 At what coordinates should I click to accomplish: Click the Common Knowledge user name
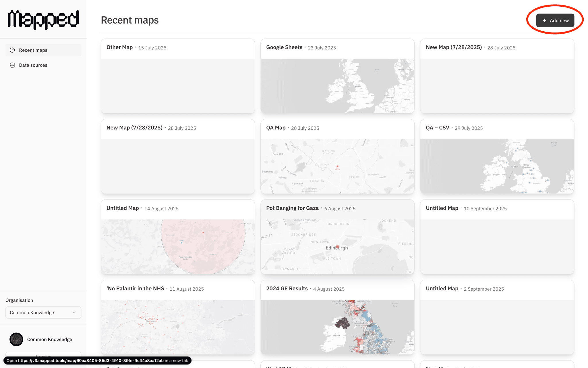tap(50, 340)
